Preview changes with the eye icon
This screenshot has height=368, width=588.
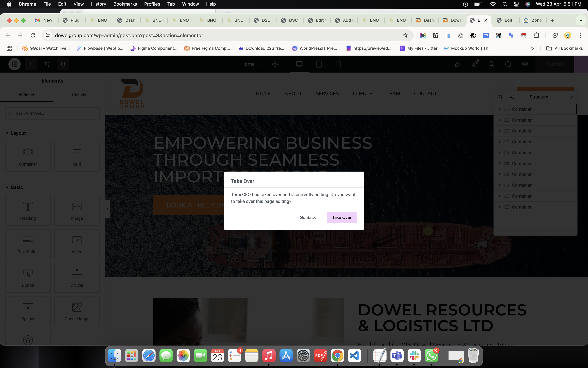[525, 64]
